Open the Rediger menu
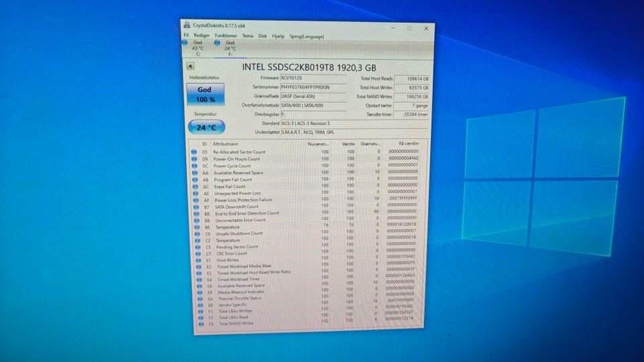The width and height of the screenshot is (644, 362). (201, 36)
